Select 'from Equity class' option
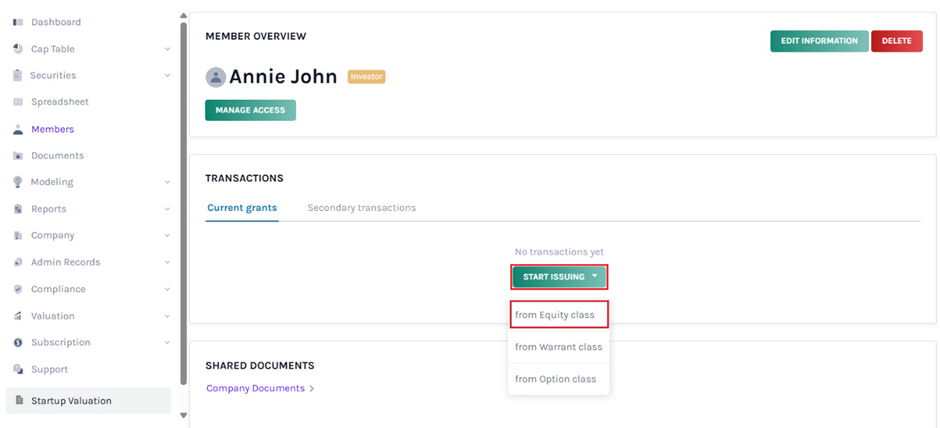 click(555, 315)
